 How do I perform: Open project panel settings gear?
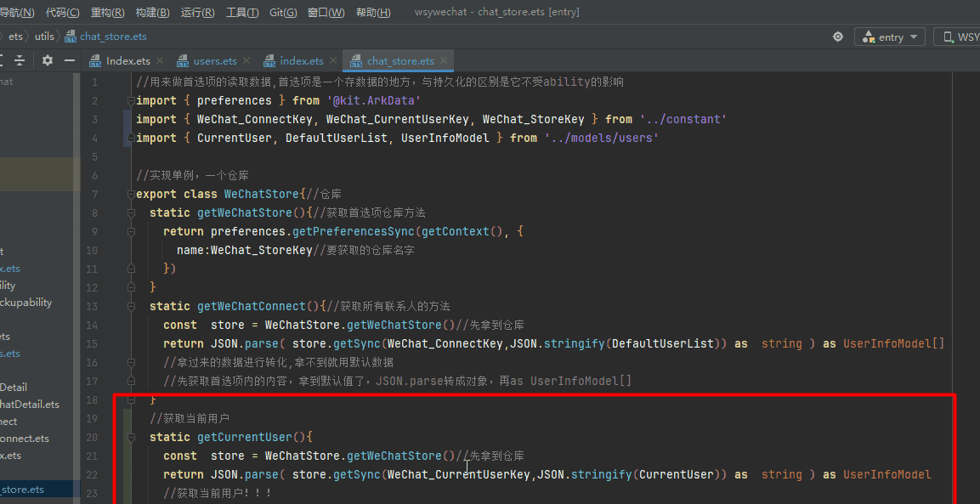pos(48,60)
